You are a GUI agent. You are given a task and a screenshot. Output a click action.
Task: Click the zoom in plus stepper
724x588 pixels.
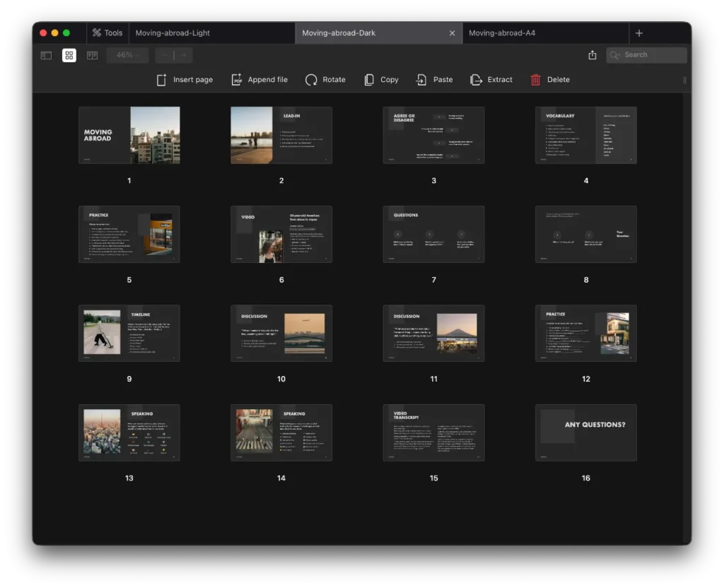pos(183,55)
